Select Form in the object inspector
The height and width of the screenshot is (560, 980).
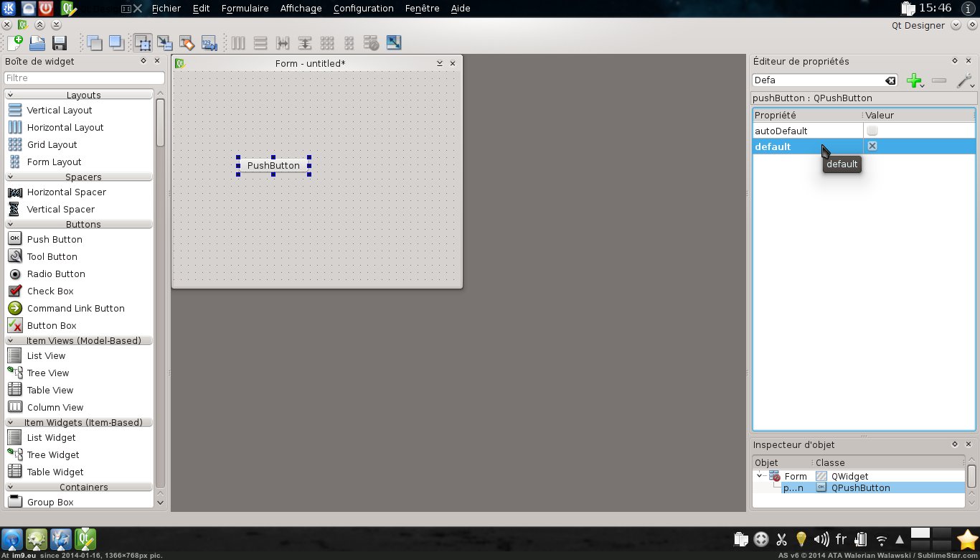pyautogui.click(x=795, y=476)
